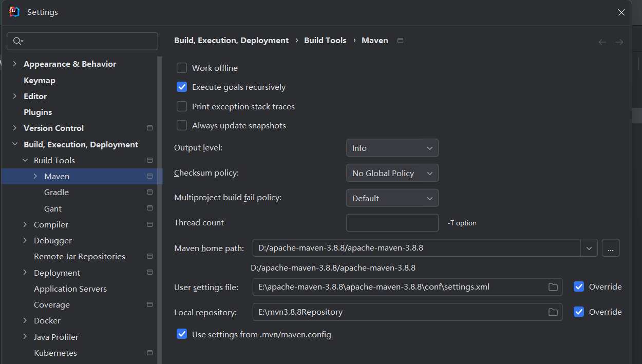Open Maven home path dropdown arrow
642x364 pixels.
tap(589, 248)
